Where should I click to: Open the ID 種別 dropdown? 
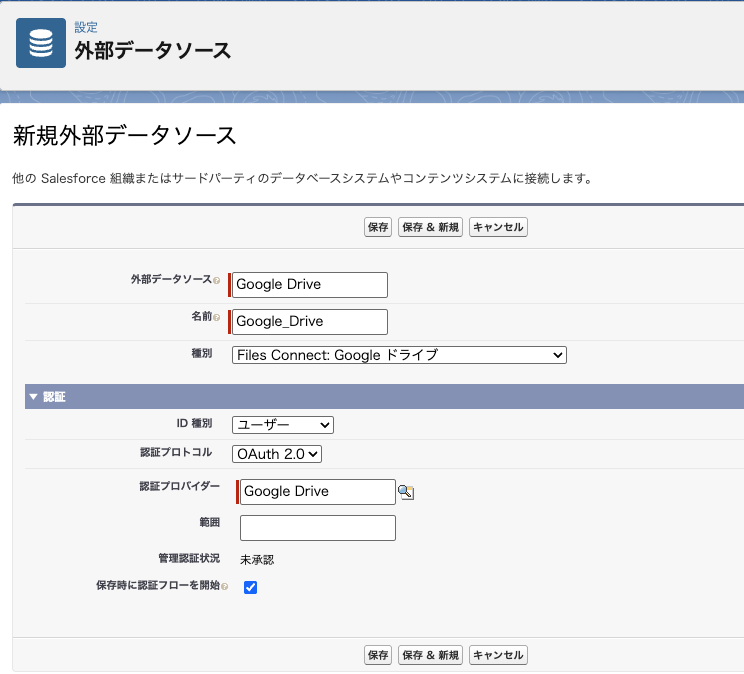tap(283, 425)
